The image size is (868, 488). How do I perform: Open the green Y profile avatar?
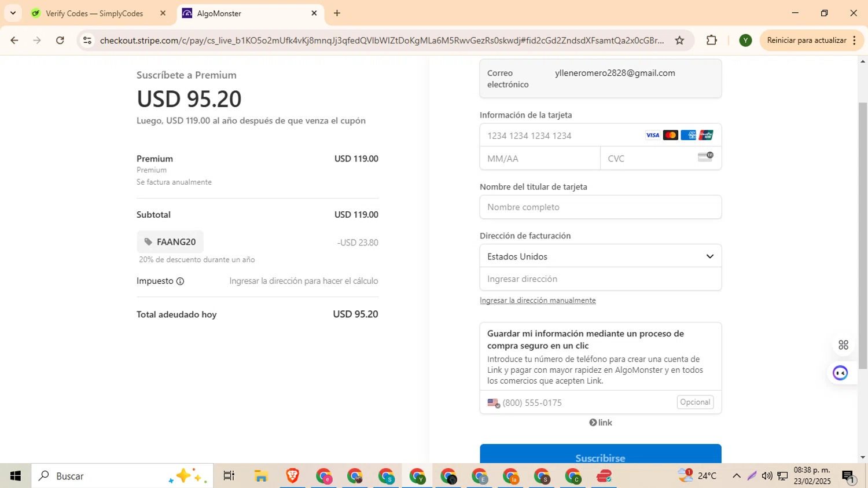click(745, 41)
